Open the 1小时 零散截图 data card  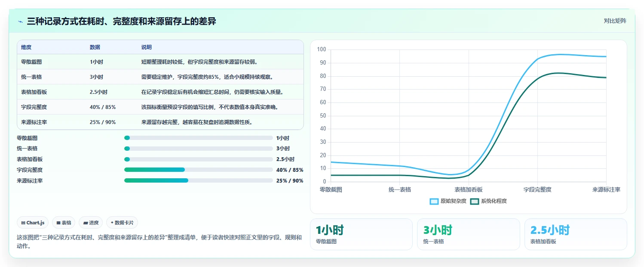(361, 234)
